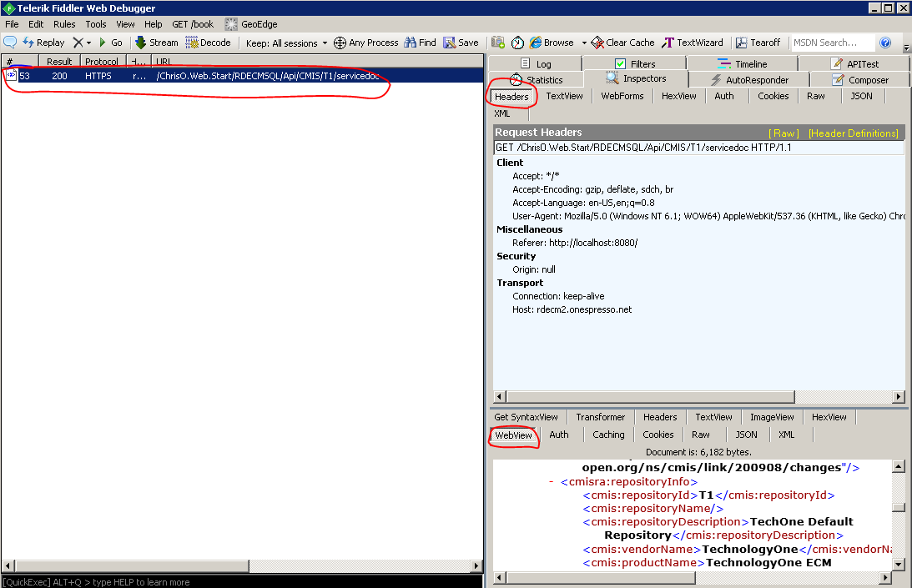Open the TextWizard tool
Screen dimensions: 912x588
click(693, 43)
